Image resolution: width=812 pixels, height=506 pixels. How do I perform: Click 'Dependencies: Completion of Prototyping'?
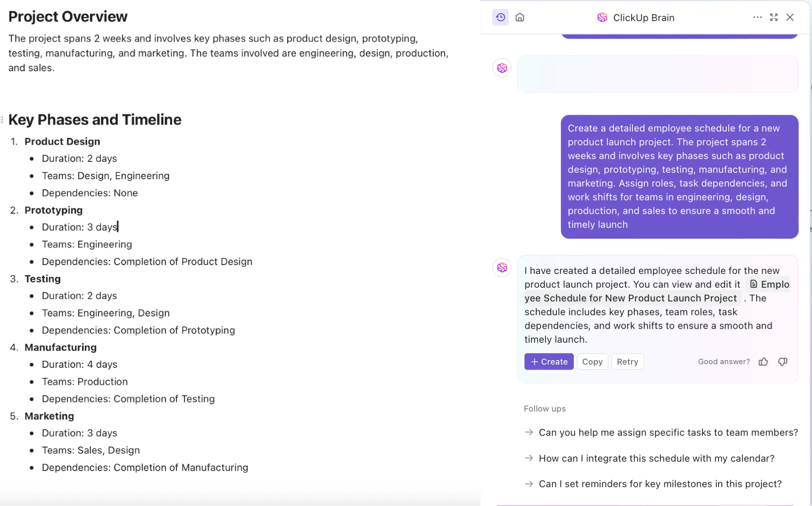tap(139, 330)
